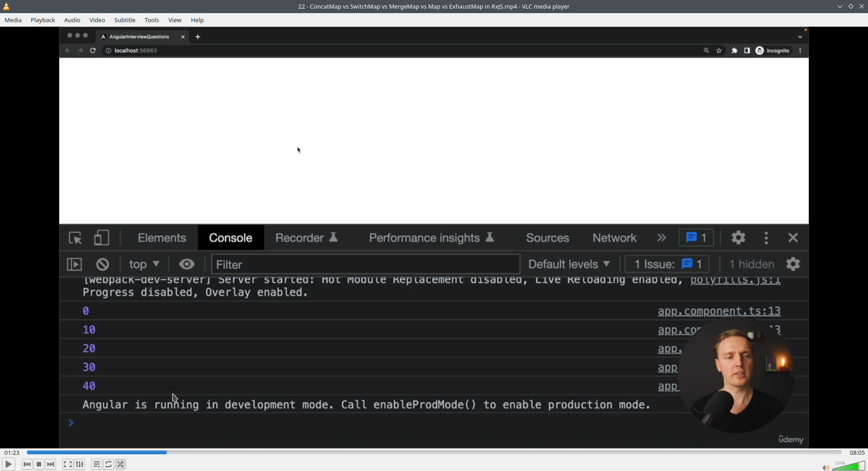
Task: Open the Tools menu
Action: click(x=152, y=20)
